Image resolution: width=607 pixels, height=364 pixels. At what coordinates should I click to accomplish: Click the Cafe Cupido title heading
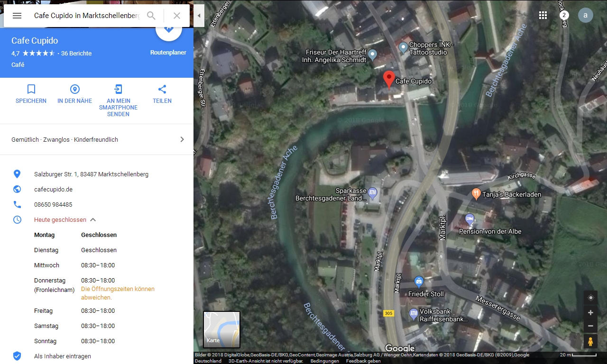point(35,41)
